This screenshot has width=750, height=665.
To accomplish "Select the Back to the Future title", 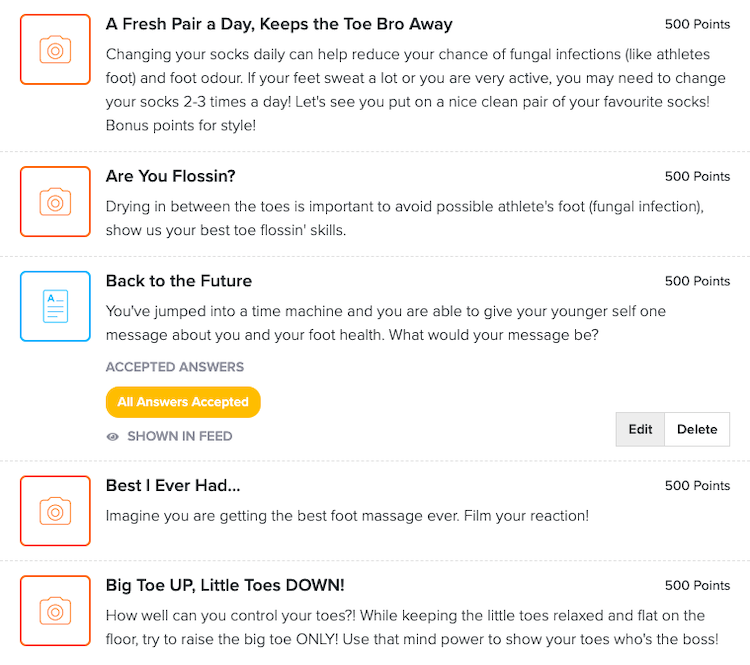I will pos(179,281).
